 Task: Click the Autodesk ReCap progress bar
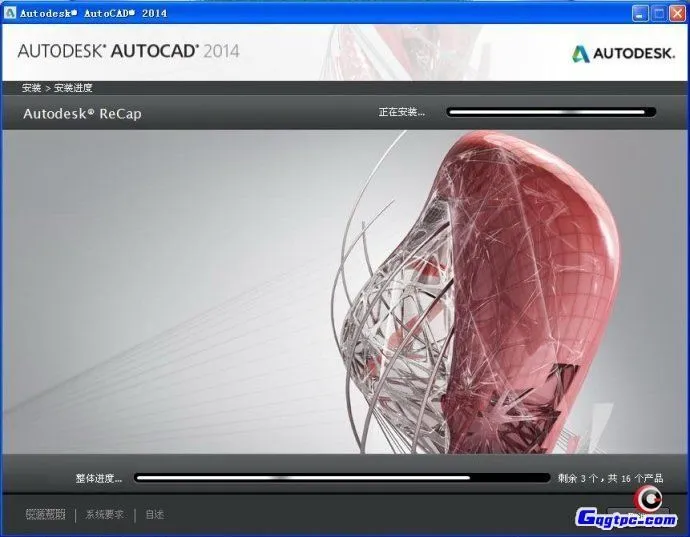[x=551, y=112]
